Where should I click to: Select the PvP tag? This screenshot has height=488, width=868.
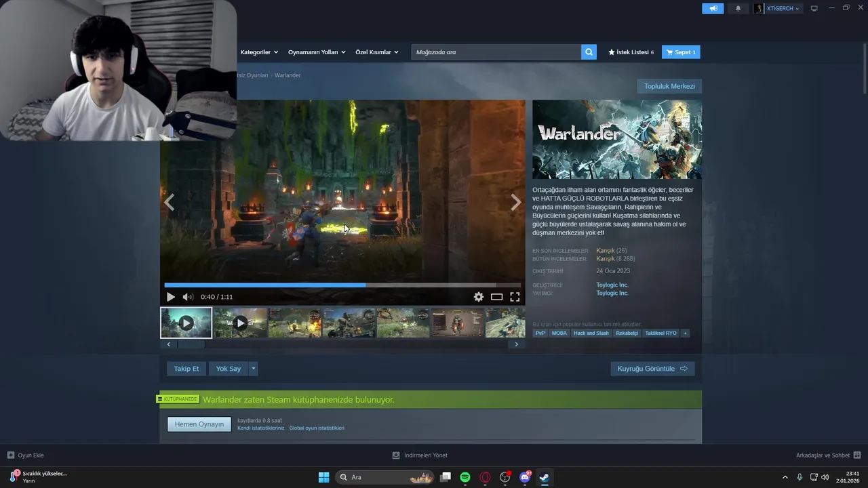click(540, 333)
